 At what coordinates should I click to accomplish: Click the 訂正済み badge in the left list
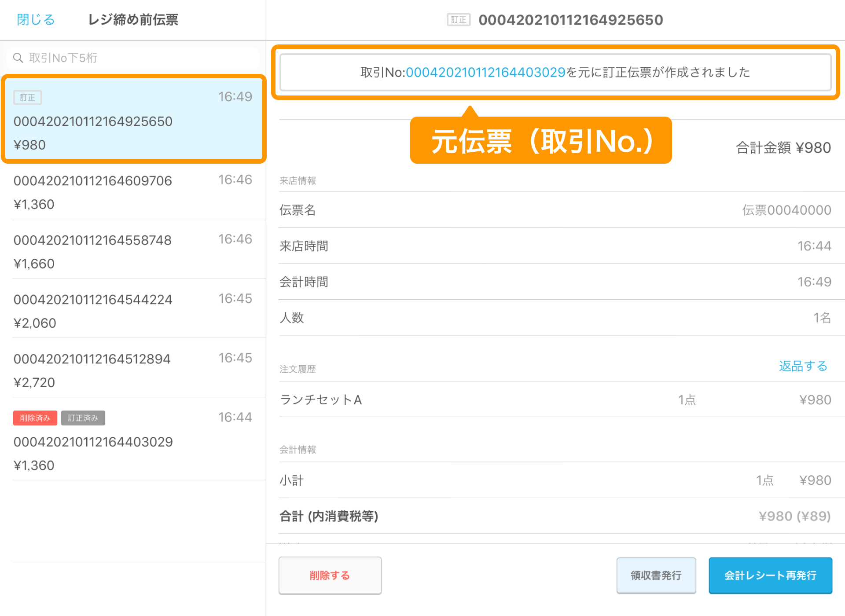[x=83, y=418]
